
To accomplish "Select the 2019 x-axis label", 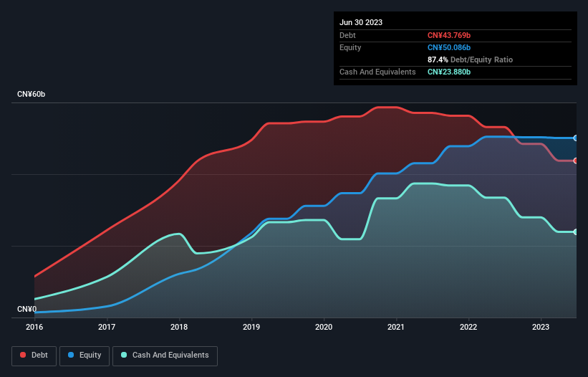I will pos(251,327).
